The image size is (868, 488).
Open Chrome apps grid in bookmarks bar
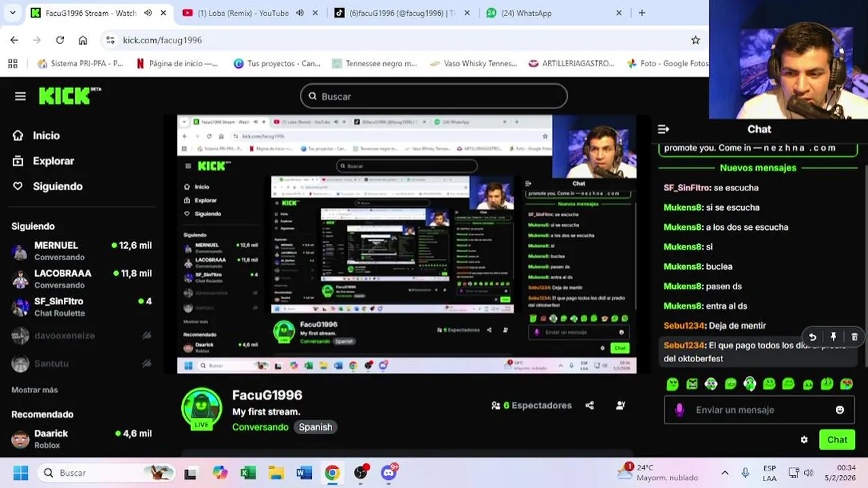click(x=12, y=63)
